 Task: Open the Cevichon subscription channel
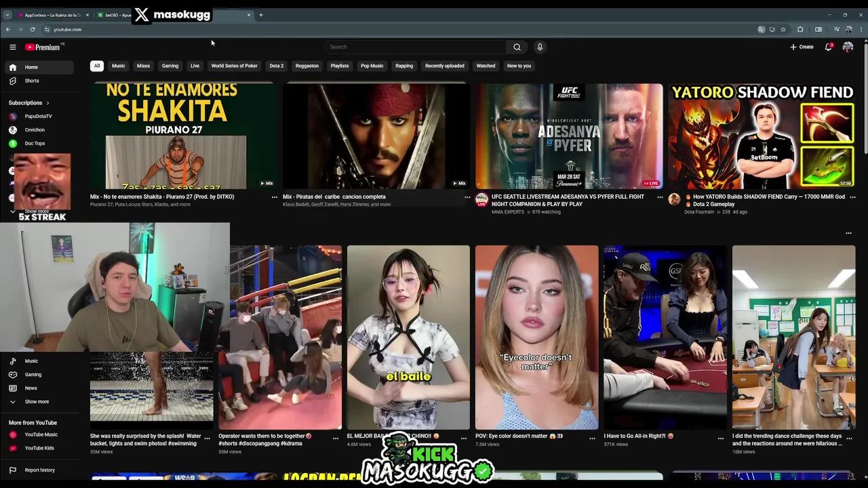click(x=39, y=129)
